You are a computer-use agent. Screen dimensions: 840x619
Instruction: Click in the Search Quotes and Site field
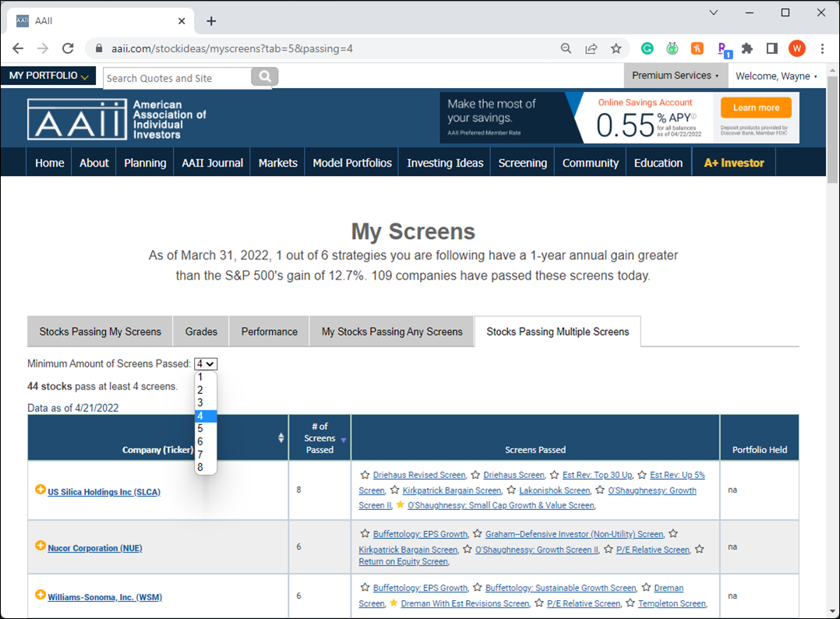point(177,78)
